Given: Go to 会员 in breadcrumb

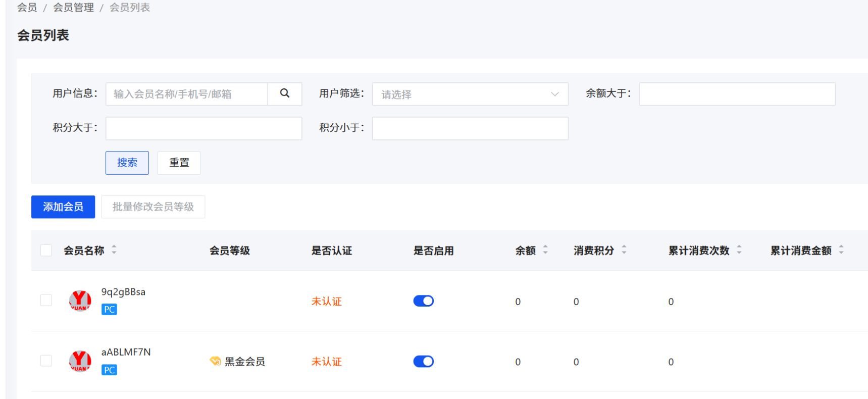Looking at the screenshot, I should 27,8.
